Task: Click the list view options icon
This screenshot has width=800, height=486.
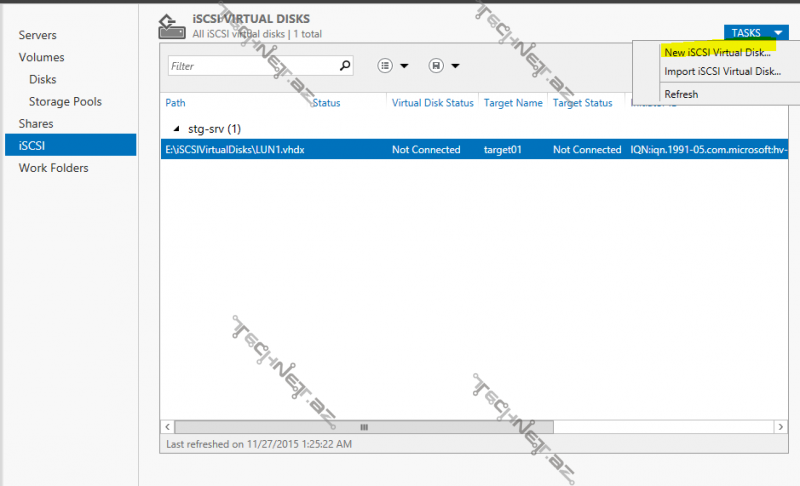Action: [x=386, y=66]
